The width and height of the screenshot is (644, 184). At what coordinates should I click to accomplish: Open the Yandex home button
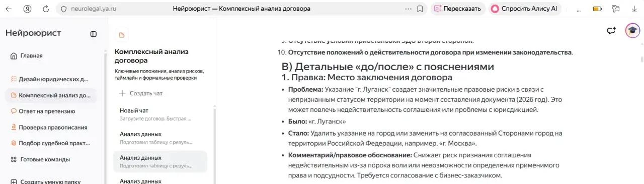[27, 9]
